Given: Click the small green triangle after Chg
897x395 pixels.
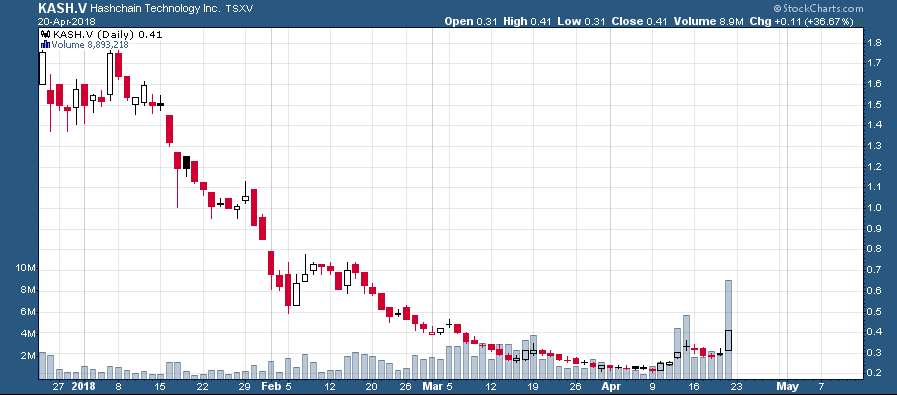Looking at the screenshot, I should click(860, 21).
